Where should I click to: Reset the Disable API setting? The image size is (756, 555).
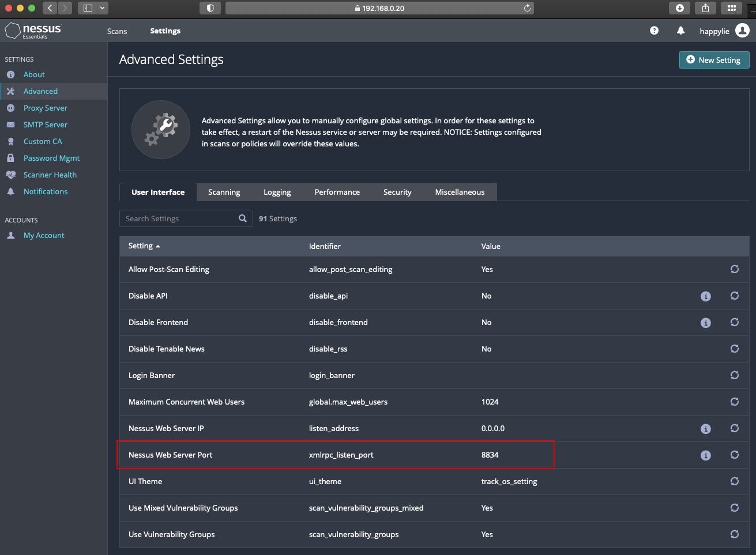click(734, 296)
